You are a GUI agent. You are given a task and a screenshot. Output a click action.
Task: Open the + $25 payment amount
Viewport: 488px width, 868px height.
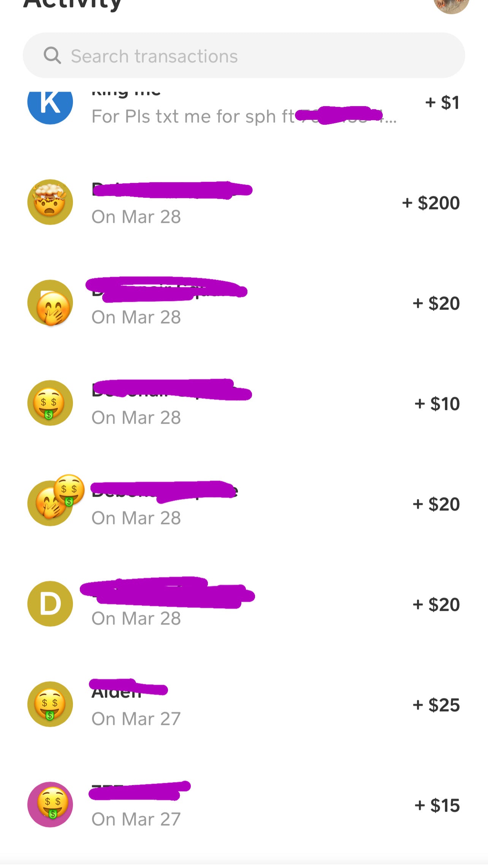pyautogui.click(x=436, y=705)
